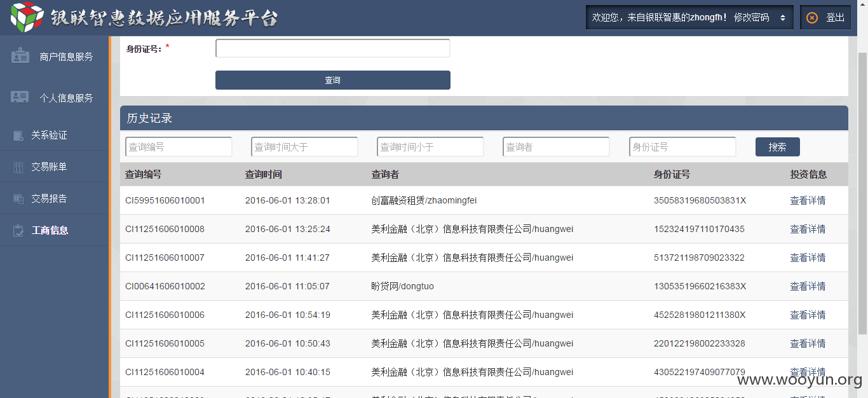Click ID number 45252819801211380X
Screen dimensions: 868x398
coord(700,315)
